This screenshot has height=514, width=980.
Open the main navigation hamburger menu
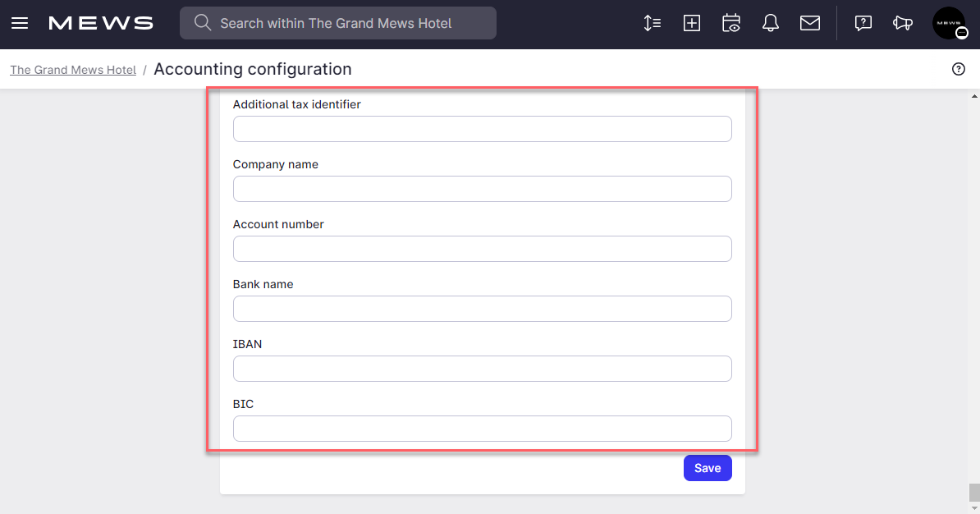pyautogui.click(x=20, y=23)
